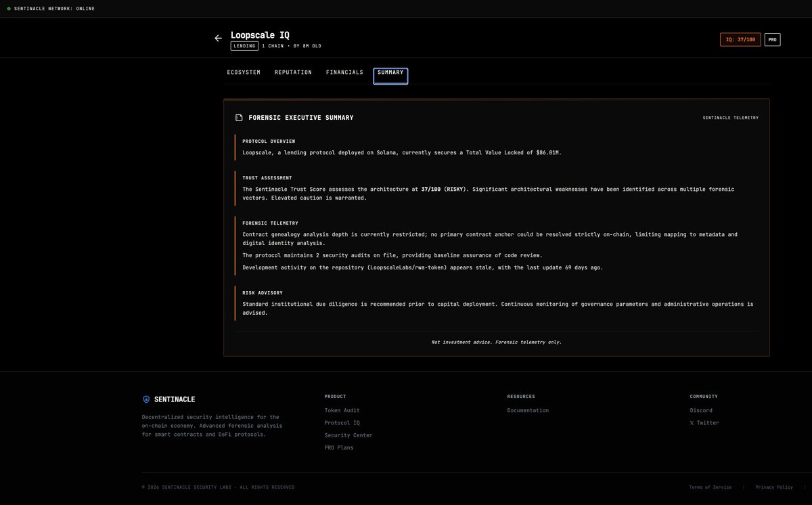Click the Protocol IQ link
Image resolution: width=812 pixels, height=505 pixels.
coord(342,422)
